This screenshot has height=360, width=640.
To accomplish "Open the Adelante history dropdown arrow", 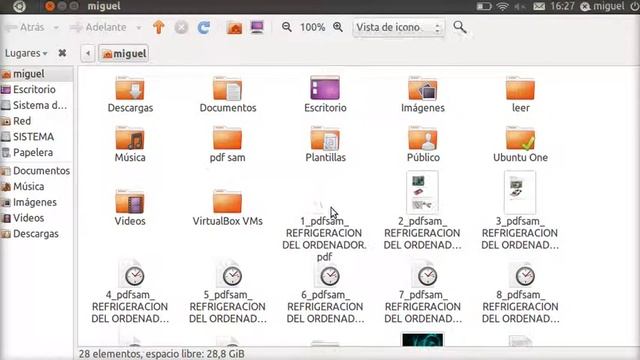I will [139, 28].
